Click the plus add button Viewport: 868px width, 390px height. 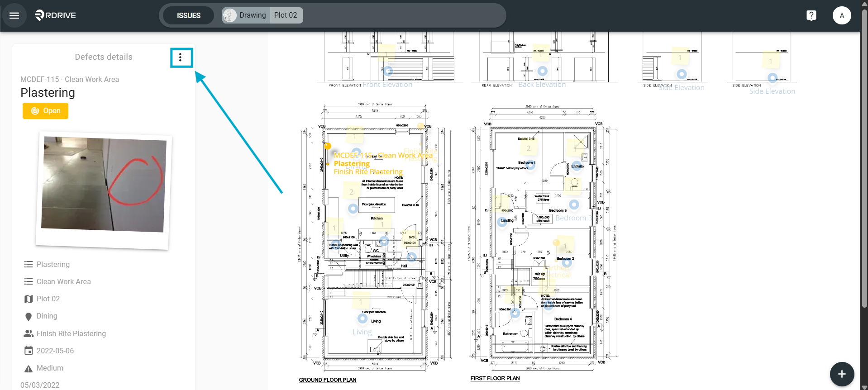pyautogui.click(x=842, y=374)
